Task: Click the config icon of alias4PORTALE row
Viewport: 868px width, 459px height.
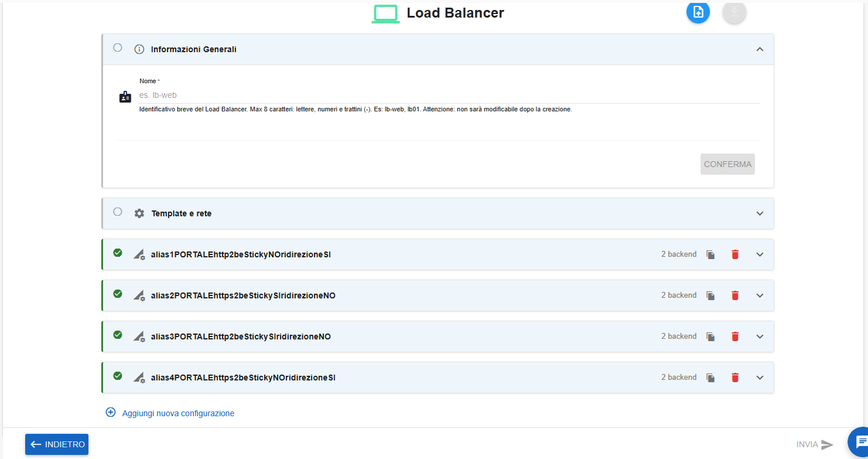Action: pos(139,378)
